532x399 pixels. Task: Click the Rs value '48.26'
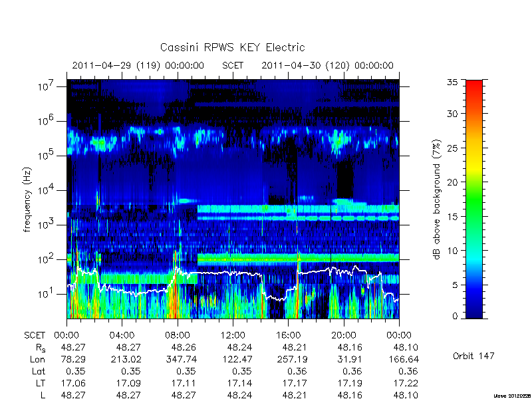click(x=184, y=347)
